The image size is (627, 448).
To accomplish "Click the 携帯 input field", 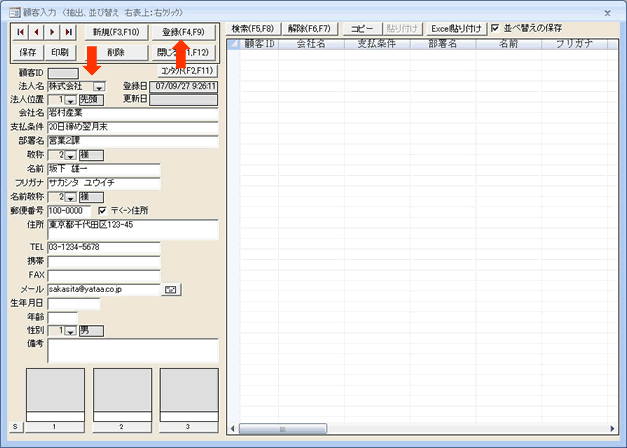I will click(104, 262).
